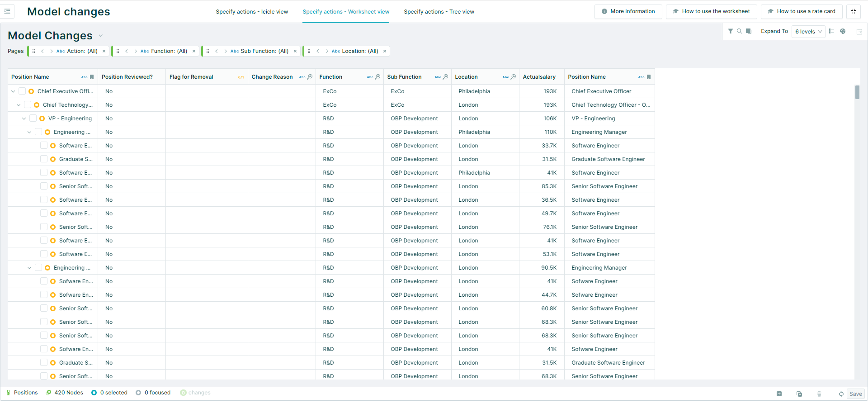Open How to use a rate card help
Viewport: 868px width, 408px height.
(802, 11)
